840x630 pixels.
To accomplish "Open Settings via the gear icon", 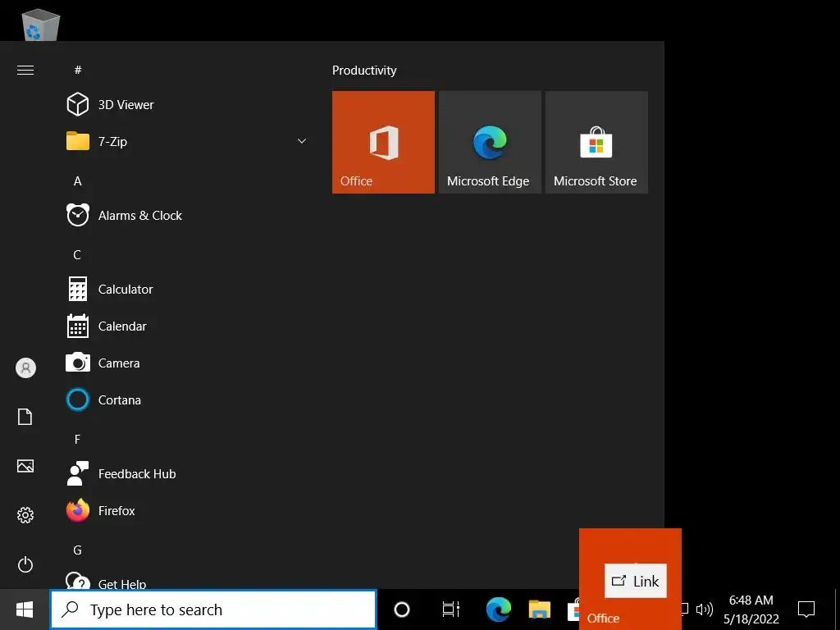I will (25, 515).
